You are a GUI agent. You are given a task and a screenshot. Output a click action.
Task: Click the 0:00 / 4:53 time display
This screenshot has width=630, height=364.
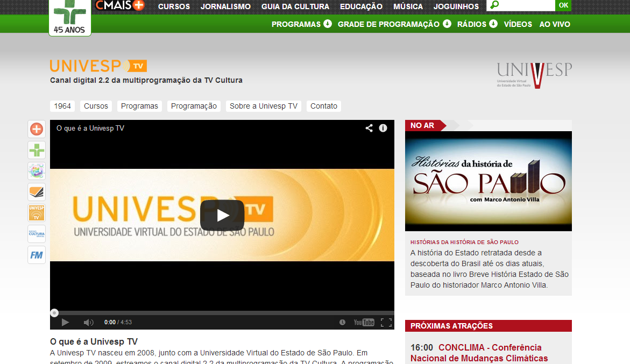click(118, 322)
